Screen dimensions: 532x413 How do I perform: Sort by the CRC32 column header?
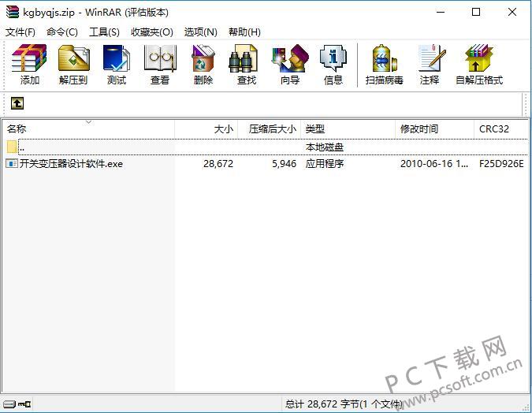[x=500, y=129]
